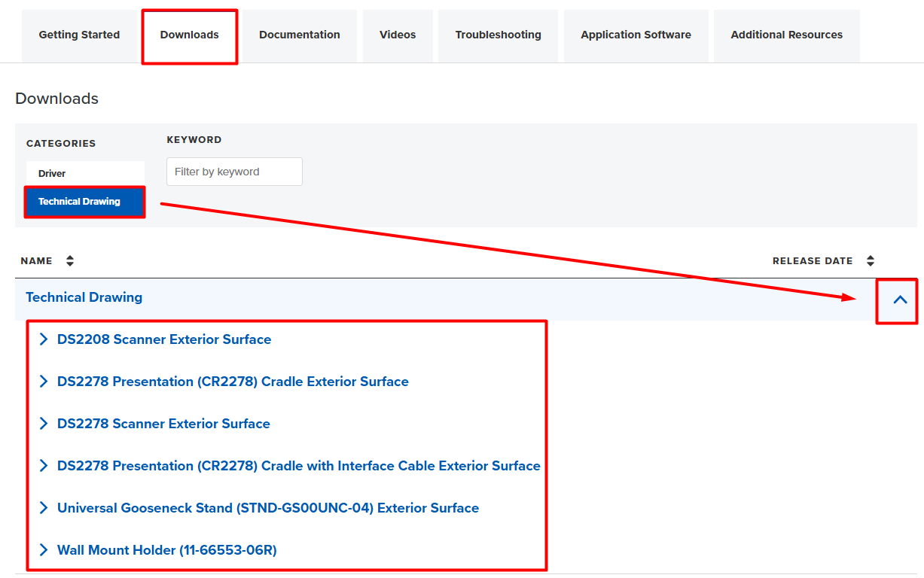Sort the table by RELEASE DATE column

coord(813,260)
